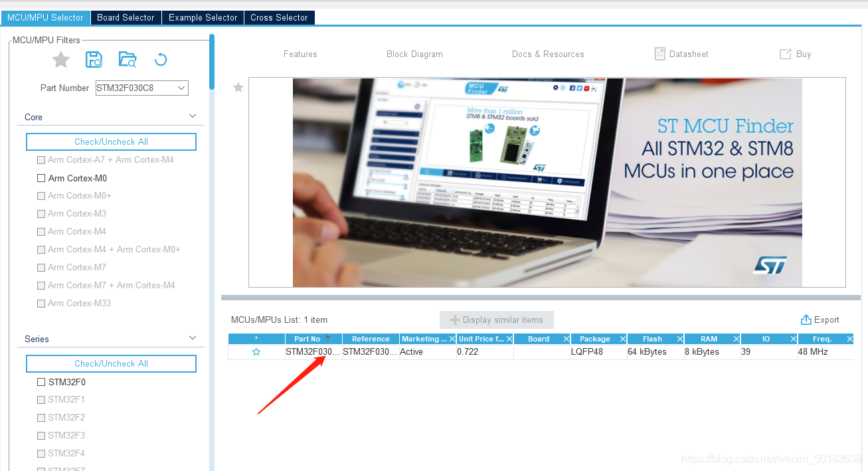Remove Freq. column with X
Image resolution: width=868 pixels, height=471 pixels.
[x=849, y=339]
